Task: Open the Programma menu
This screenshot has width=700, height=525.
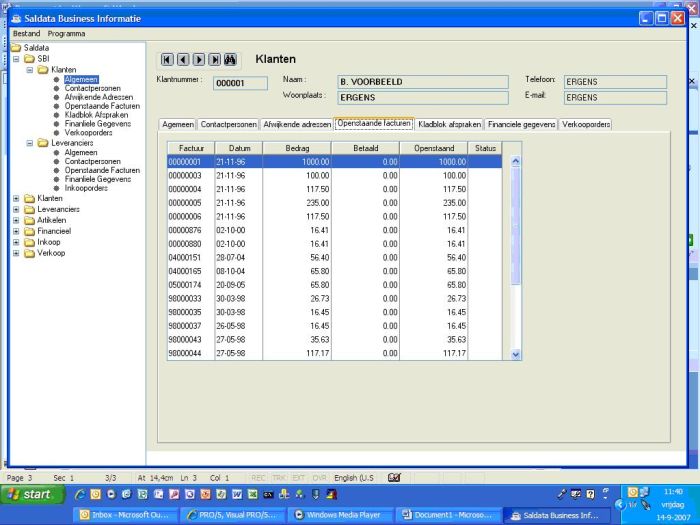Action: click(x=67, y=33)
